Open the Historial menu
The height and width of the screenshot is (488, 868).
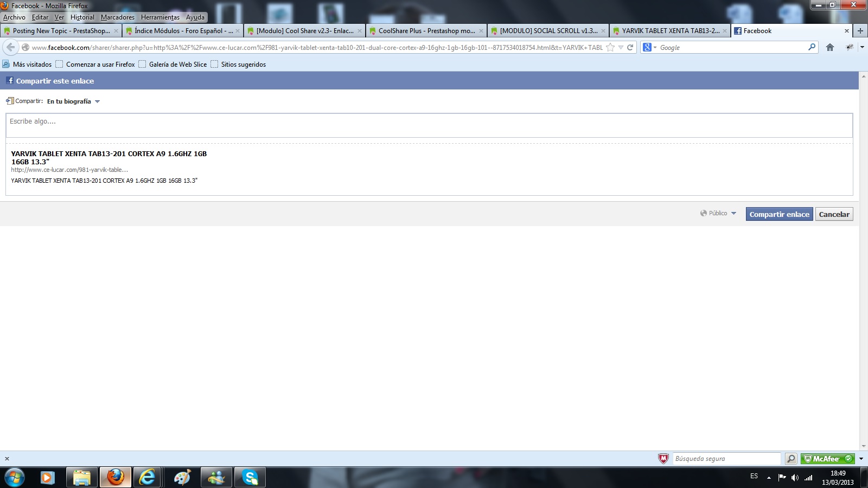tap(82, 17)
